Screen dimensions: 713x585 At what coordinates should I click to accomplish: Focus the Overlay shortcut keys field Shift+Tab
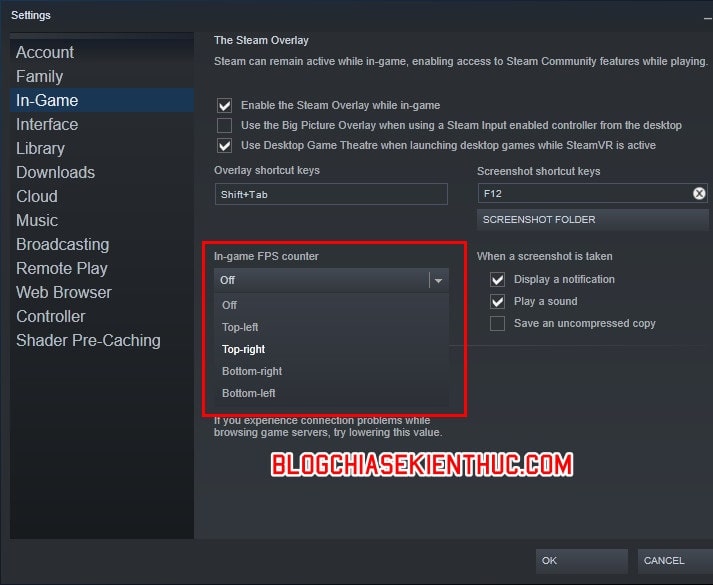coord(331,195)
